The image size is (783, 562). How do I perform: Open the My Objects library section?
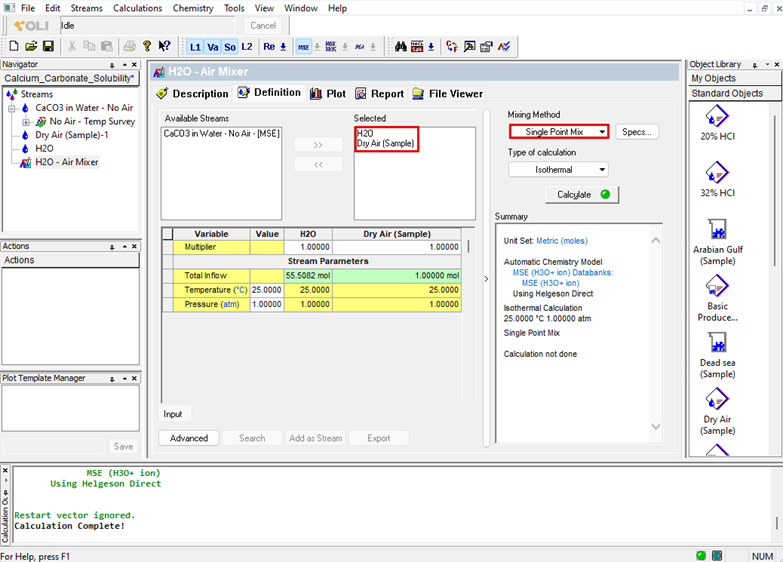click(x=734, y=78)
